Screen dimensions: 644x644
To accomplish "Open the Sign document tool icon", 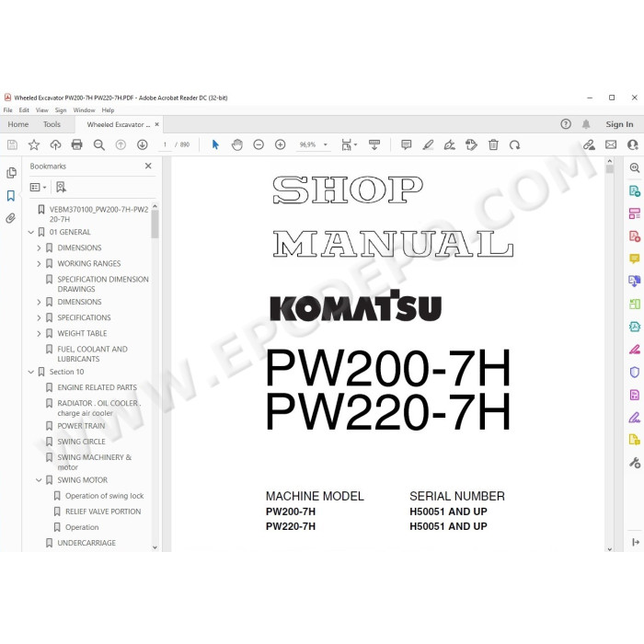I will 449,144.
